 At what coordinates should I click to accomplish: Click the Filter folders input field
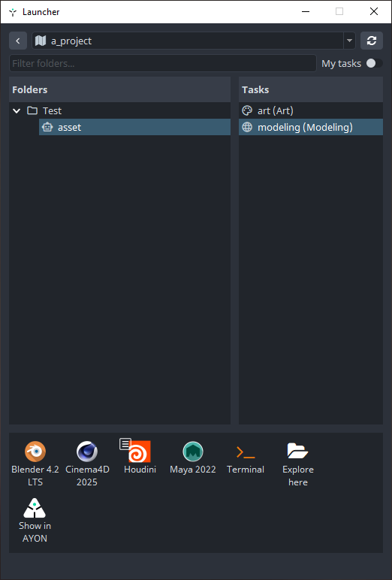163,63
